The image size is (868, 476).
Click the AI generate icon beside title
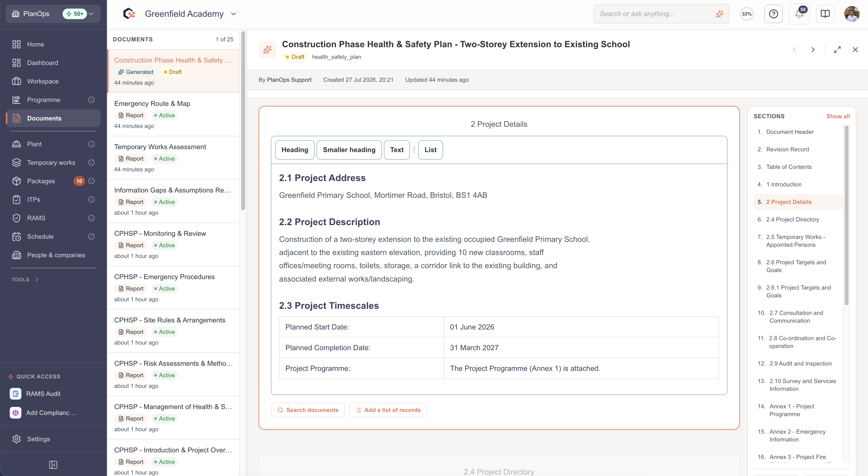pyautogui.click(x=267, y=50)
